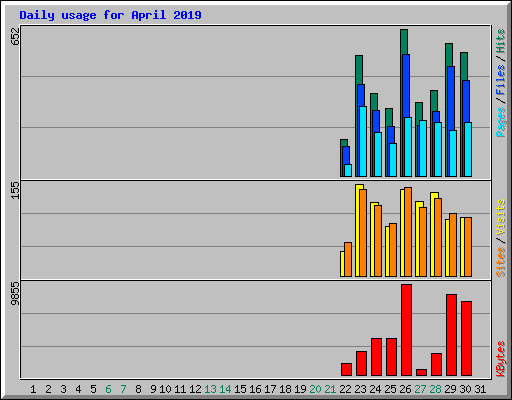Click the red KBytes bar for day 25
512x400 pixels.
(x=391, y=357)
